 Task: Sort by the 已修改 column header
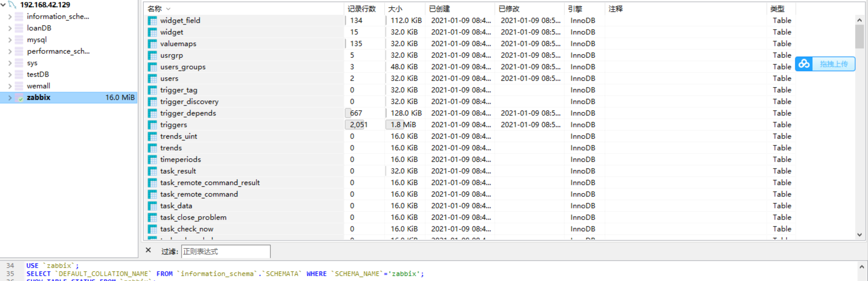(x=529, y=9)
